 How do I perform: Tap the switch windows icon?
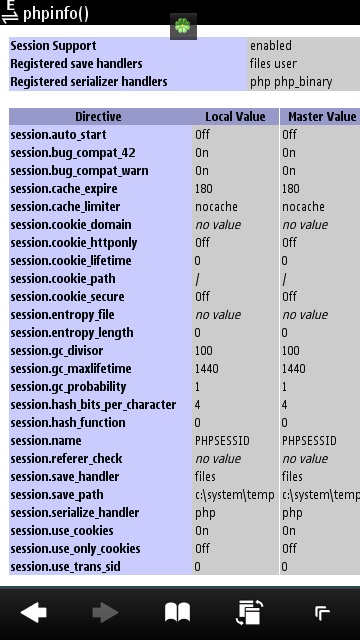click(x=249, y=612)
